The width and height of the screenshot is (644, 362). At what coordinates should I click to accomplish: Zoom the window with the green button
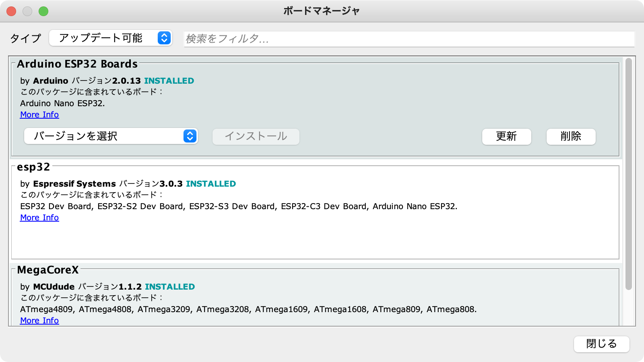click(43, 11)
